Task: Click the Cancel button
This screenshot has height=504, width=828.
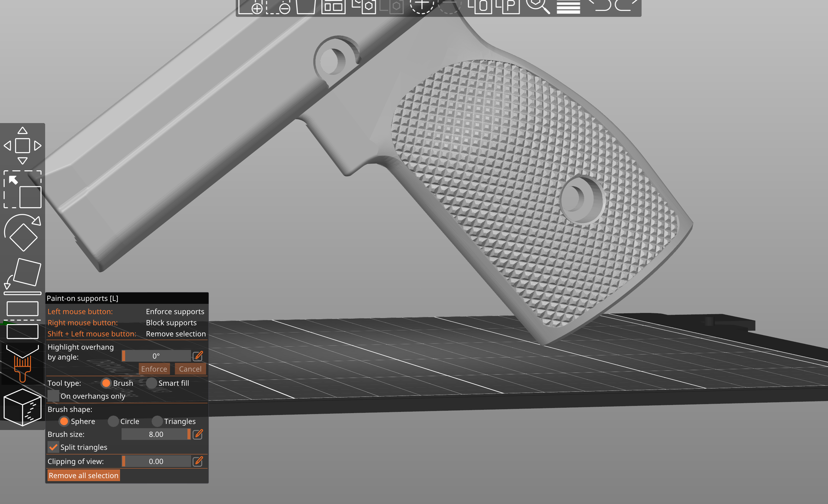Action: pyautogui.click(x=190, y=369)
